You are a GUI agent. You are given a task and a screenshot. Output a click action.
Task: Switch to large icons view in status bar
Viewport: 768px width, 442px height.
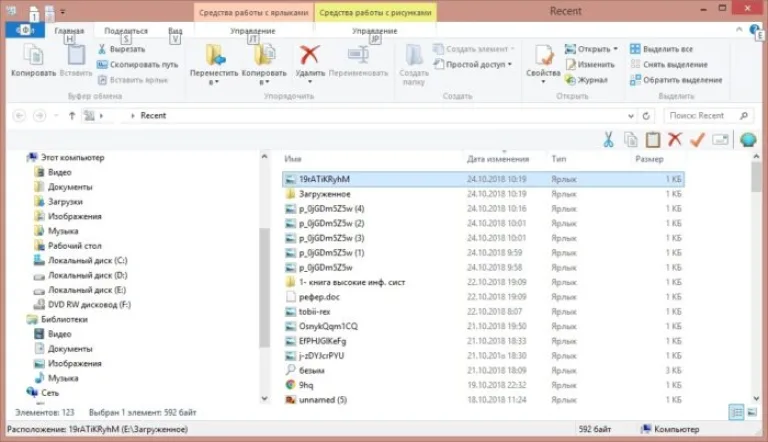pyautogui.click(x=752, y=412)
